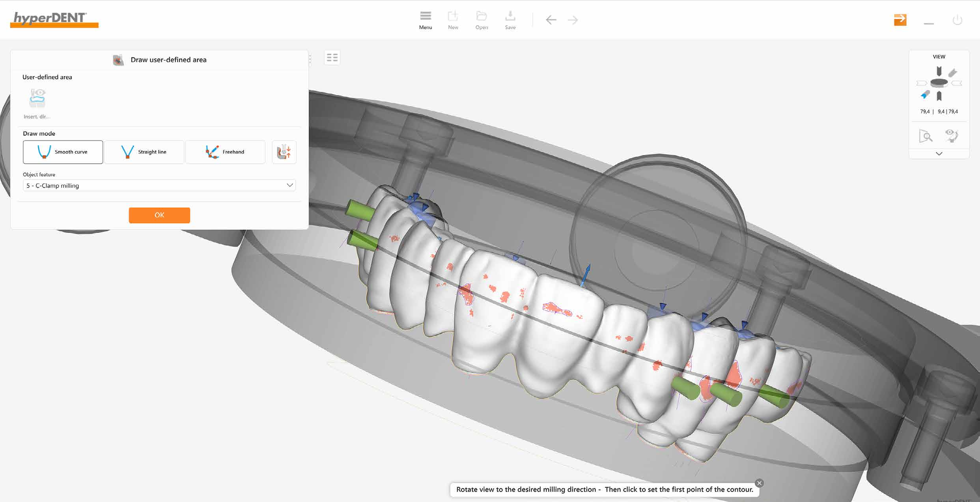Select Smooth curve draw mode

[63, 152]
